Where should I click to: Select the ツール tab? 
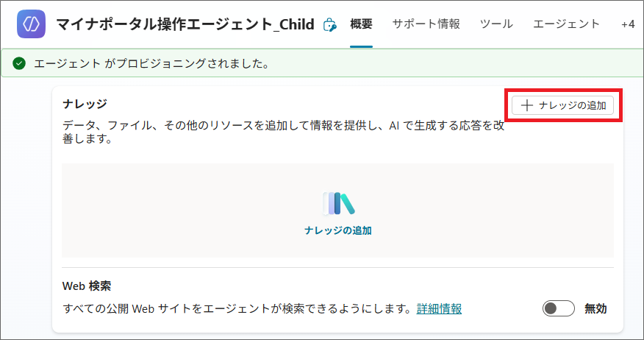496,24
